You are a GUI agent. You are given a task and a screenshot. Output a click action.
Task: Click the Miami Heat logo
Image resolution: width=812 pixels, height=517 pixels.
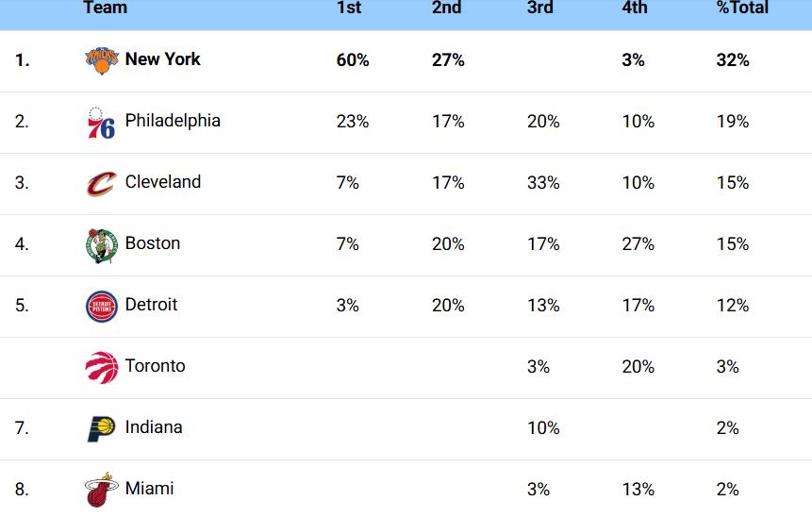click(x=102, y=490)
